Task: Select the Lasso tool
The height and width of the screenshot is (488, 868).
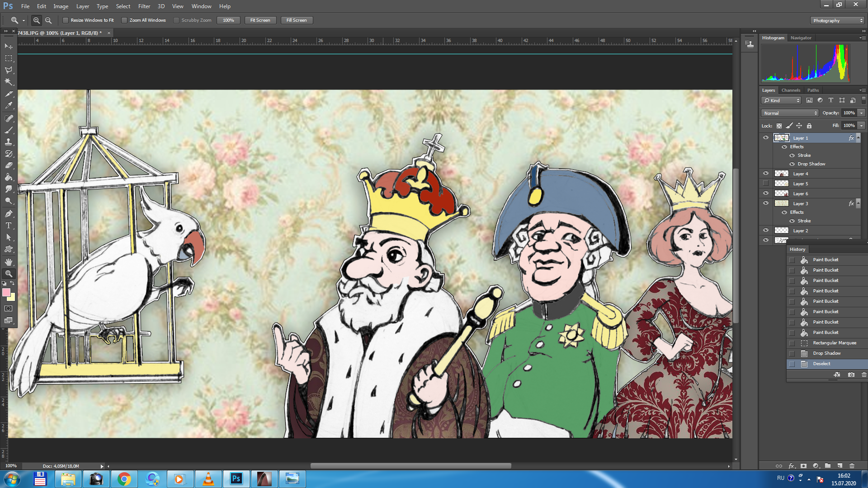Action: [x=9, y=70]
